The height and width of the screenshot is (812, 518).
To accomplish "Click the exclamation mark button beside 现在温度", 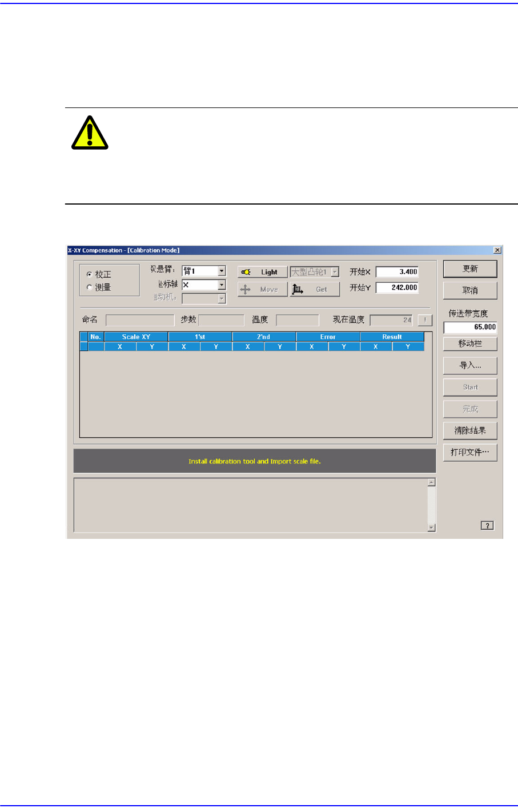I will coord(425,320).
